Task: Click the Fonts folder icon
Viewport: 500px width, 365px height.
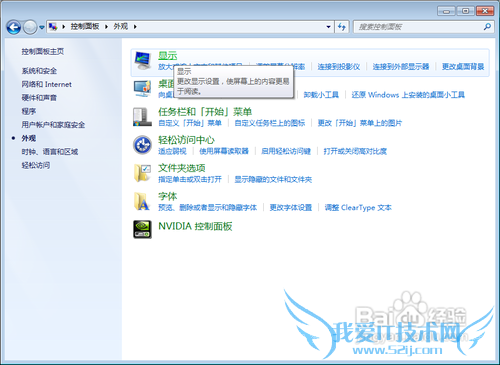Action: click(142, 201)
